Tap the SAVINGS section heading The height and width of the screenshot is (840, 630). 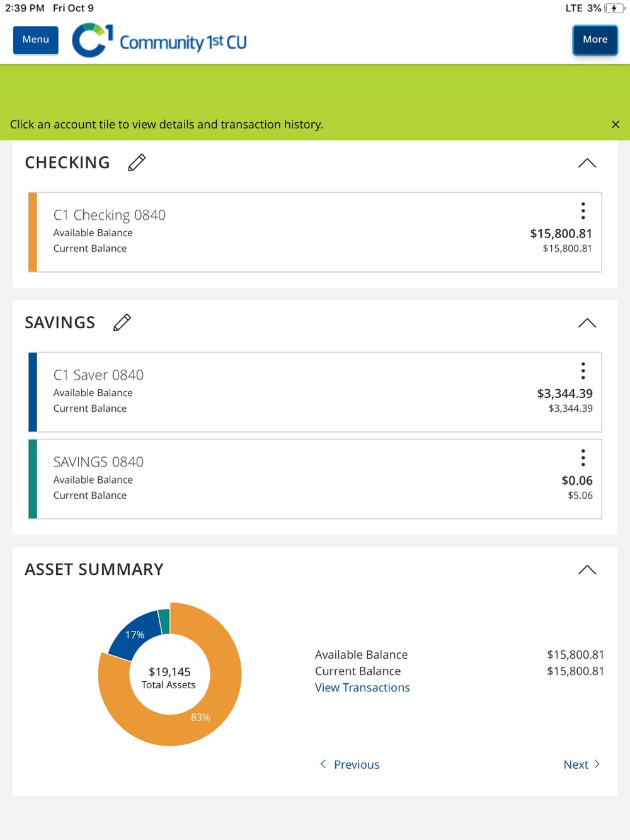pos(60,322)
